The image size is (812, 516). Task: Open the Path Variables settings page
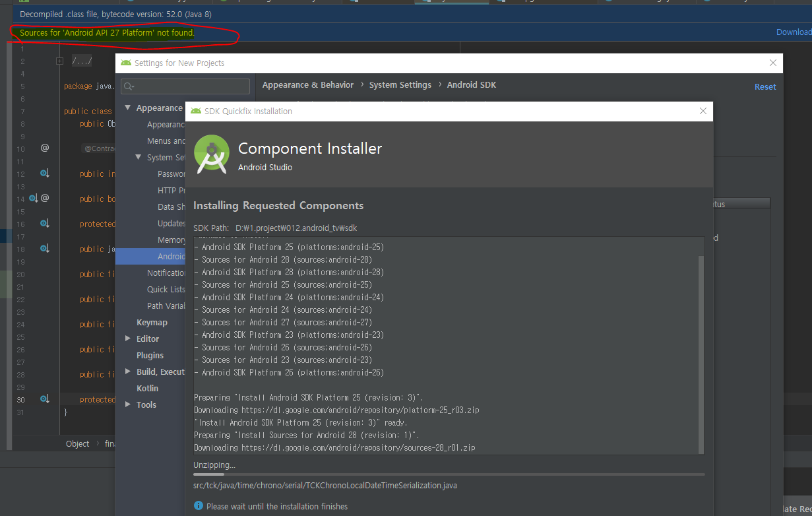click(166, 306)
